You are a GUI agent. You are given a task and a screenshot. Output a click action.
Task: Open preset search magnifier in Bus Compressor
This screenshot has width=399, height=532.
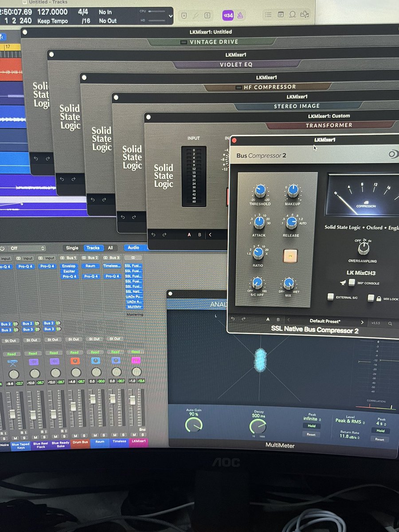[x=390, y=323]
